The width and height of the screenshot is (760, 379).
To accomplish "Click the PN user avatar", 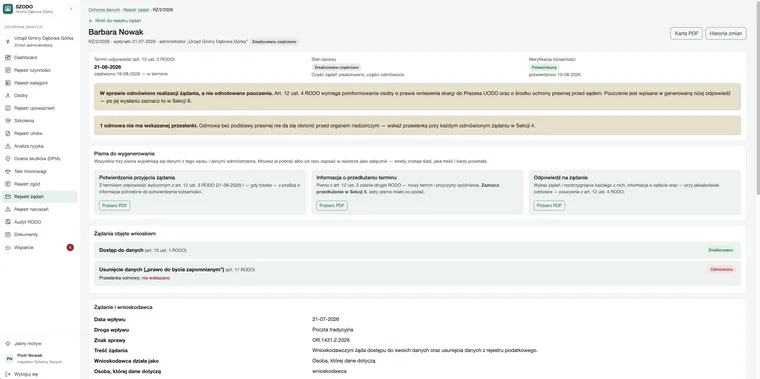I will point(9,359).
